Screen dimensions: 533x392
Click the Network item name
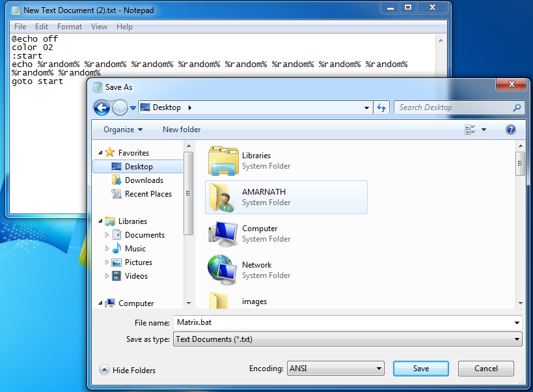click(x=256, y=265)
